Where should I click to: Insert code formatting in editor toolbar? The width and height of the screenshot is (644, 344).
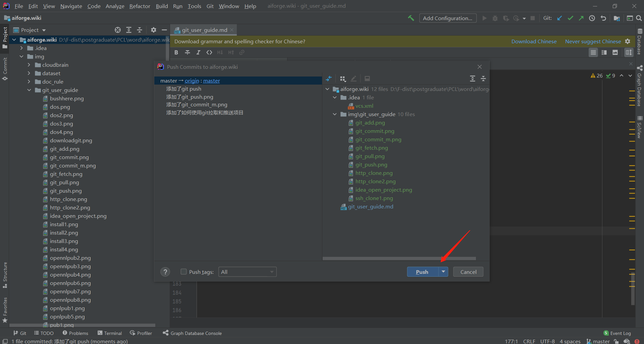point(209,52)
